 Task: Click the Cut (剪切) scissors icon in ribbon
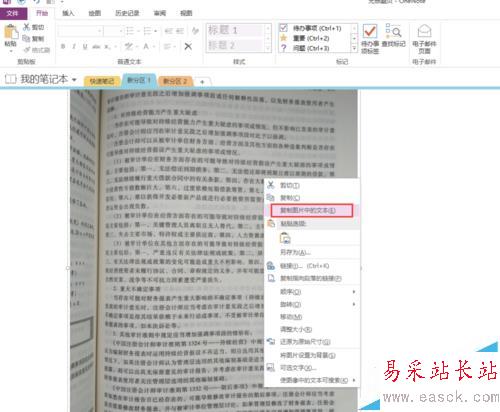pos(27,27)
